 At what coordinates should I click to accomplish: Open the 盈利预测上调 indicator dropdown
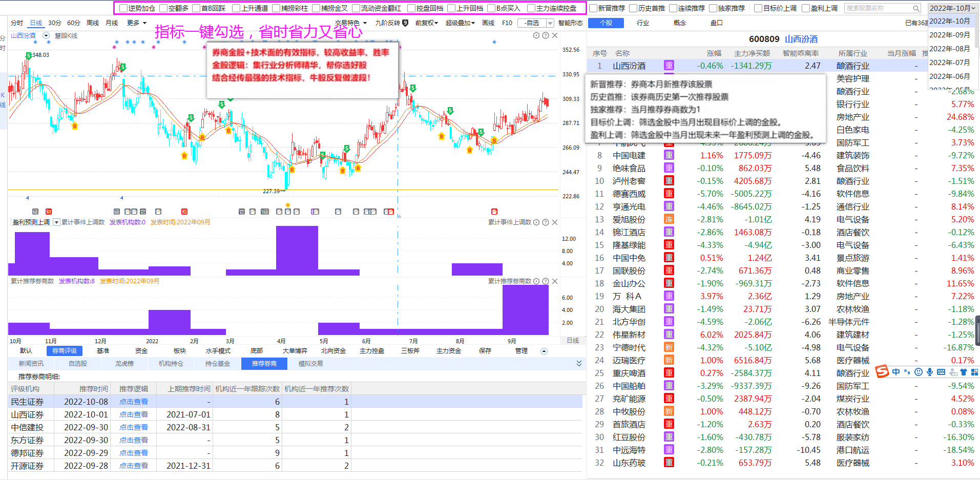57,222
